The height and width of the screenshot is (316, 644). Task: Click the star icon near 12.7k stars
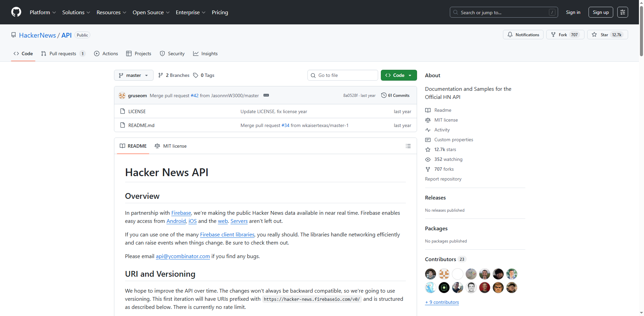coord(428,149)
